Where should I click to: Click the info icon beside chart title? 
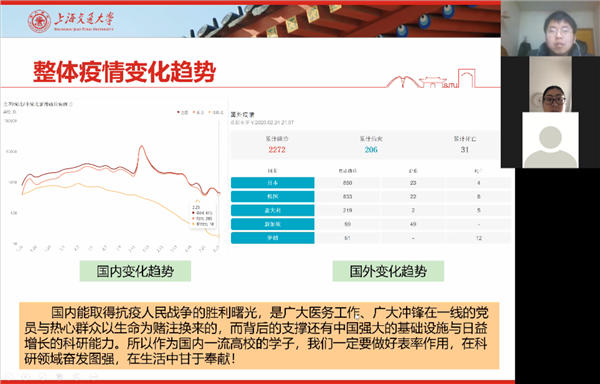(71, 104)
